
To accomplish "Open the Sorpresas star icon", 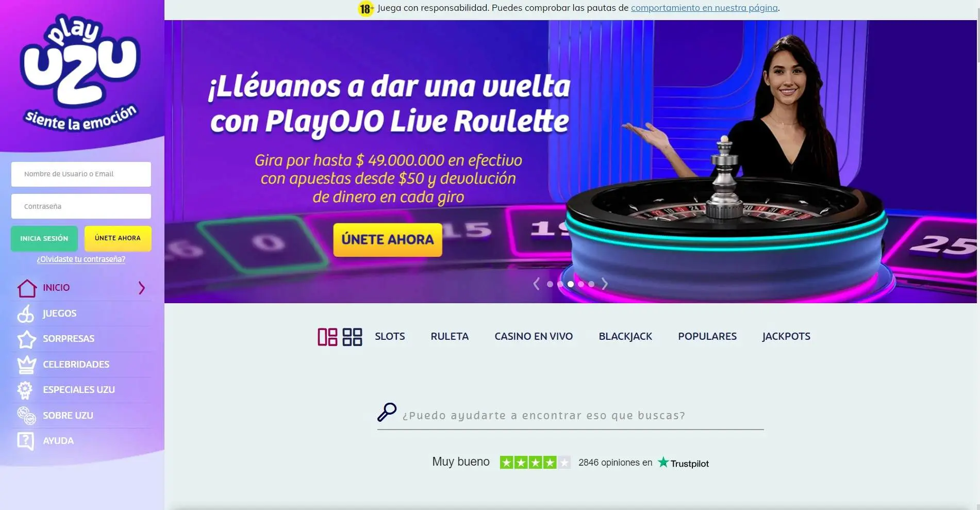I will click(27, 339).
